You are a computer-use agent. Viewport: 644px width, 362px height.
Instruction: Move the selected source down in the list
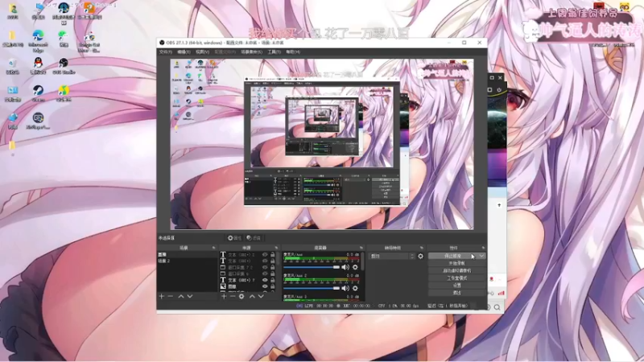pyautogui.click(x=261, y=296)
